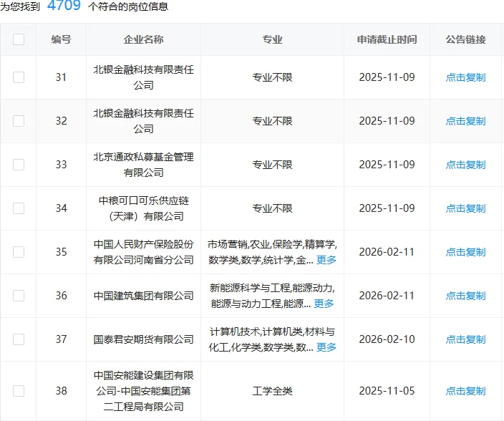Click the 企业名称 column header
This screenshot has width=504, height=421.
(143, 39)
